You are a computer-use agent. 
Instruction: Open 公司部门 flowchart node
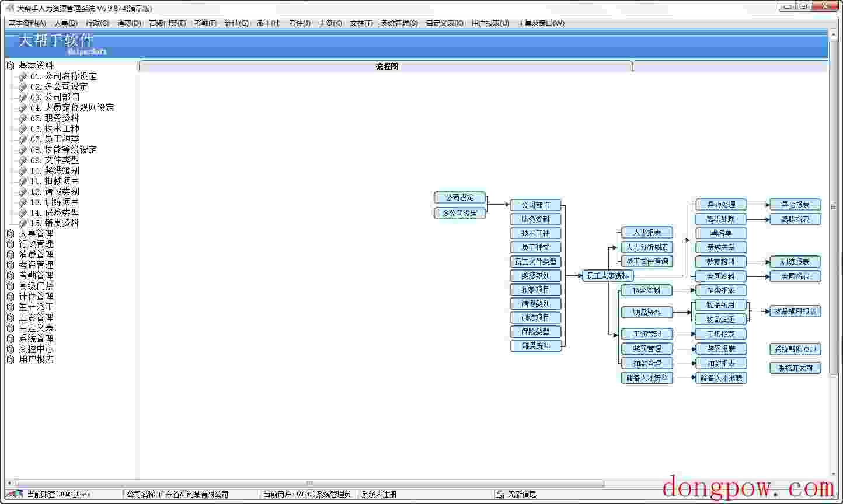click(x=535, y=205)
